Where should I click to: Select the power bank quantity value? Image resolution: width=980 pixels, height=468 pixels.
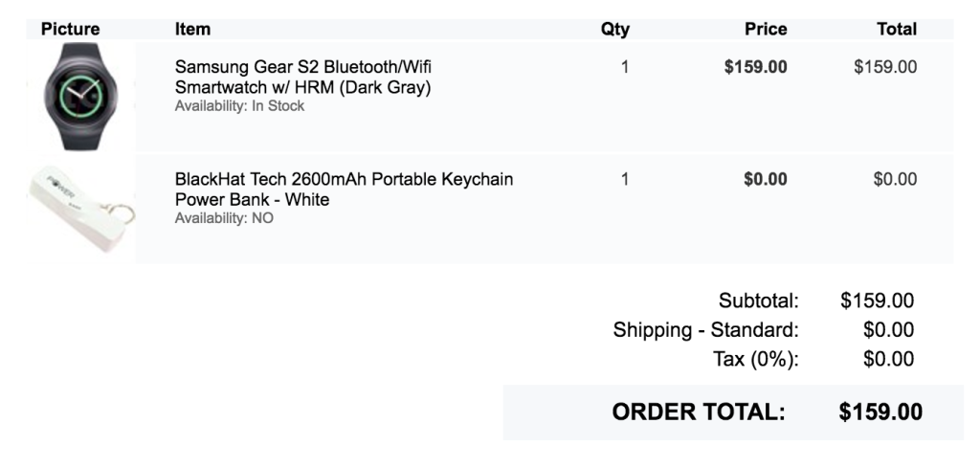[x=625, y=179]
